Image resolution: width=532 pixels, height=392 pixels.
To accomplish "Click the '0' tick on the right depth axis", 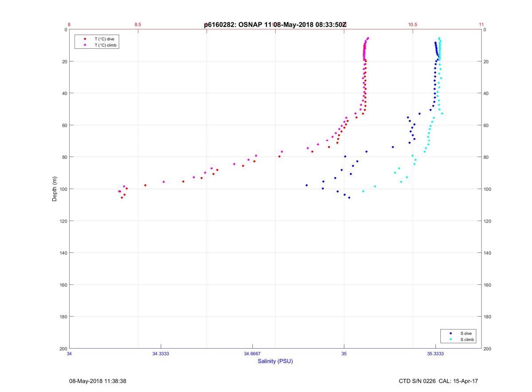I will (485, 30).
